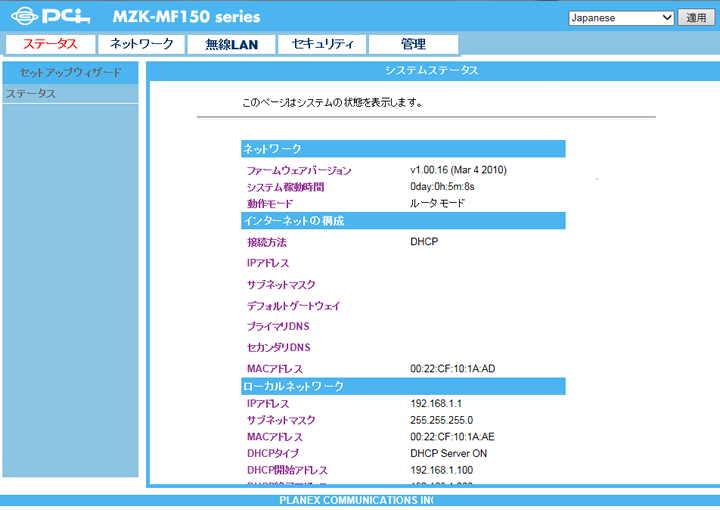Click the MZK-MF150 series title
720x510 pixels.
[x=186, y=17]
